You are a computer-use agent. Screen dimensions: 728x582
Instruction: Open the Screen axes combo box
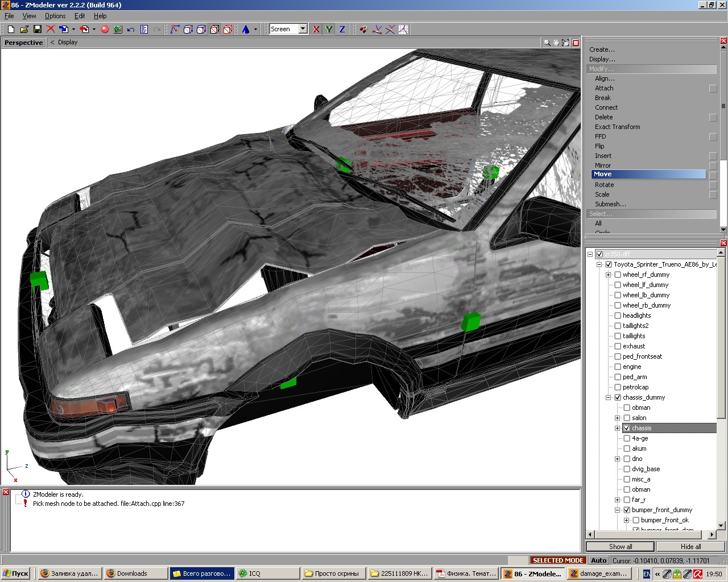[x=288, y=29]
